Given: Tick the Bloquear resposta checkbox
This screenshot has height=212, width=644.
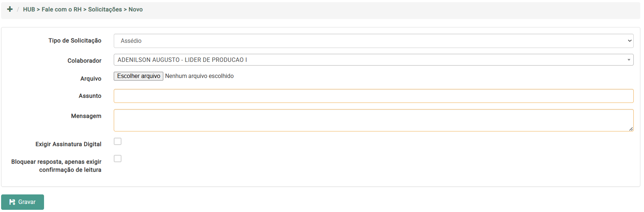Looking at the screenshot, I should point(117,159).
